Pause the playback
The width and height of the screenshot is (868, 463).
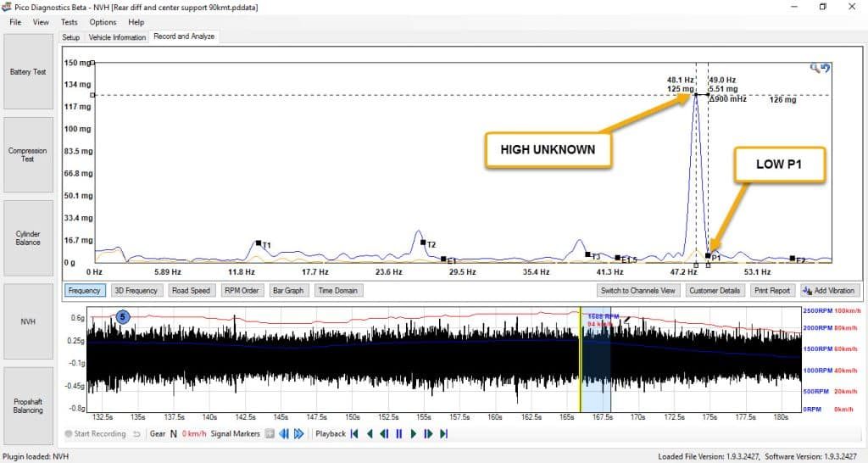[398, 434]
